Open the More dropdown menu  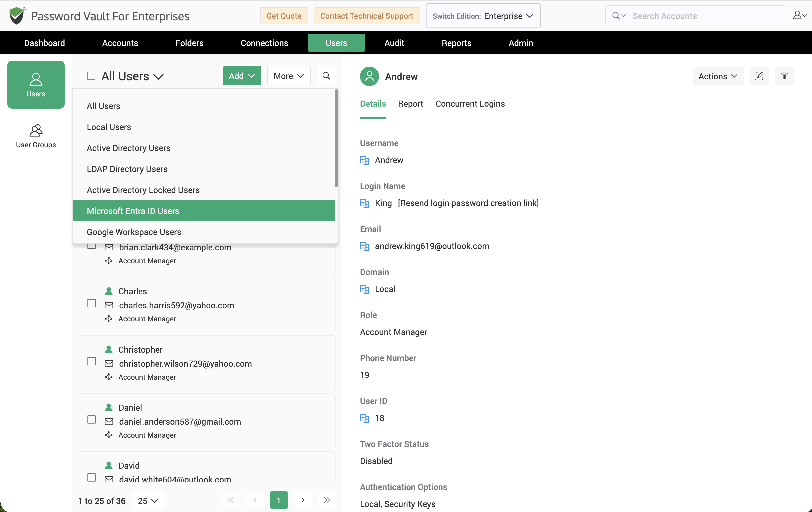tap(289, 76)
